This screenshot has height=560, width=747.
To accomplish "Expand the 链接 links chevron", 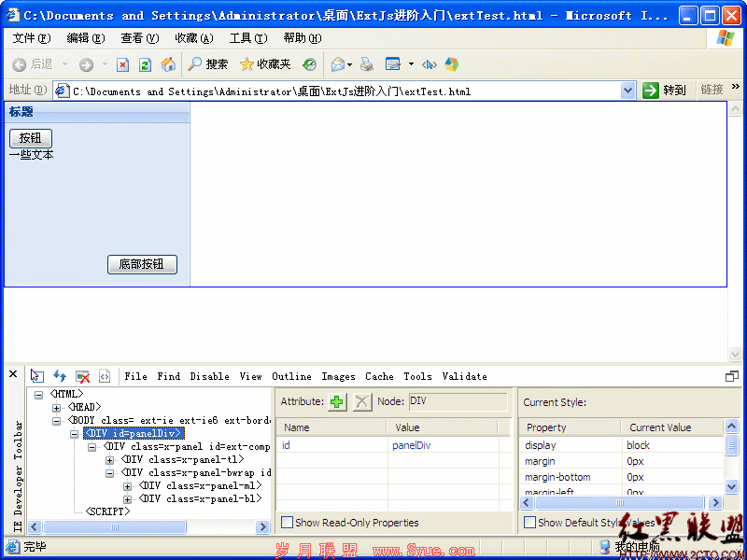I will tap(735, 86).
